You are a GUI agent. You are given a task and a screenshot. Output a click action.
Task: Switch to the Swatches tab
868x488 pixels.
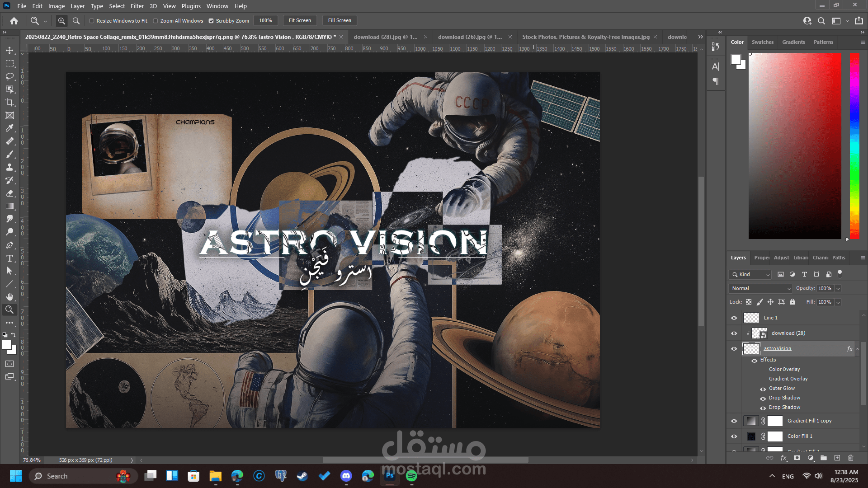(x=762, y=42)
